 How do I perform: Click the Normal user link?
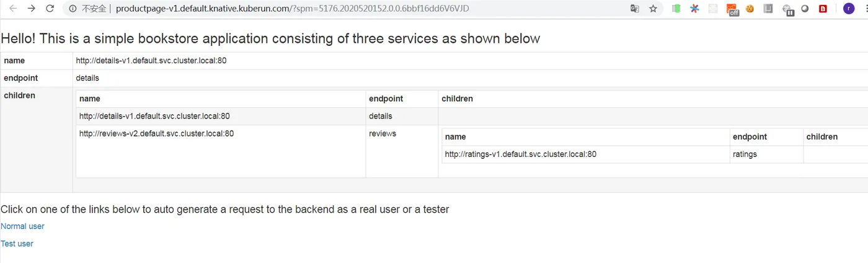click(22, 226)
